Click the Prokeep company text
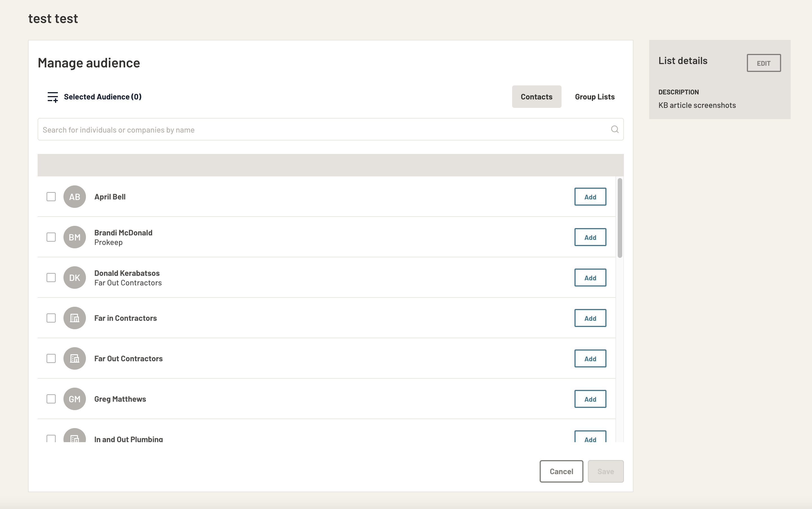The width and height of the screenshot is (812, 509). click(x=108, y=242)
